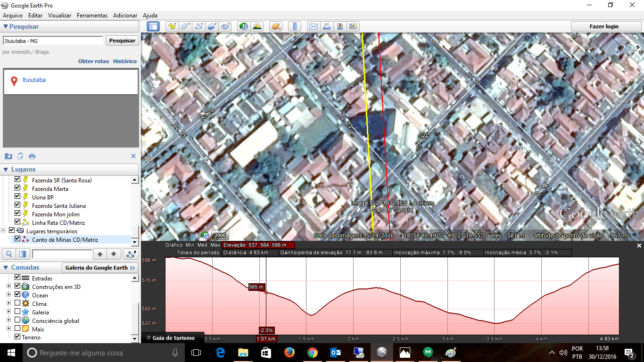Collapse the Pesquisar panel triangle

click(5, 27)
